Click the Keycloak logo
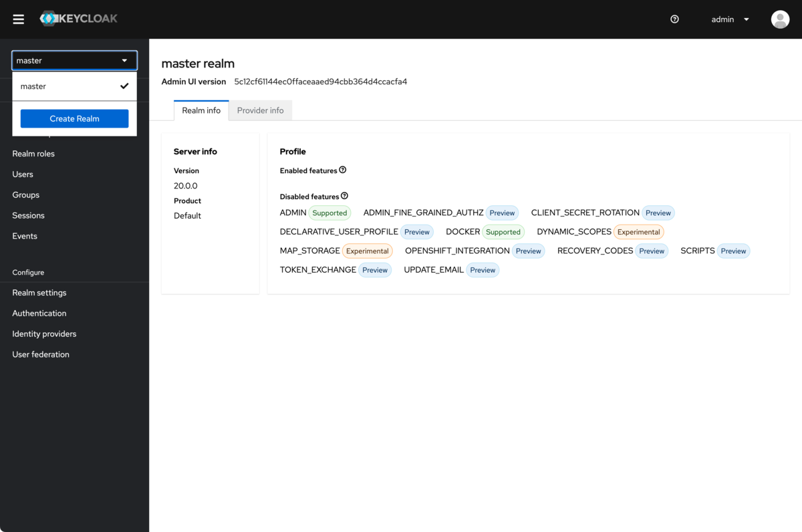 point(79,19)
